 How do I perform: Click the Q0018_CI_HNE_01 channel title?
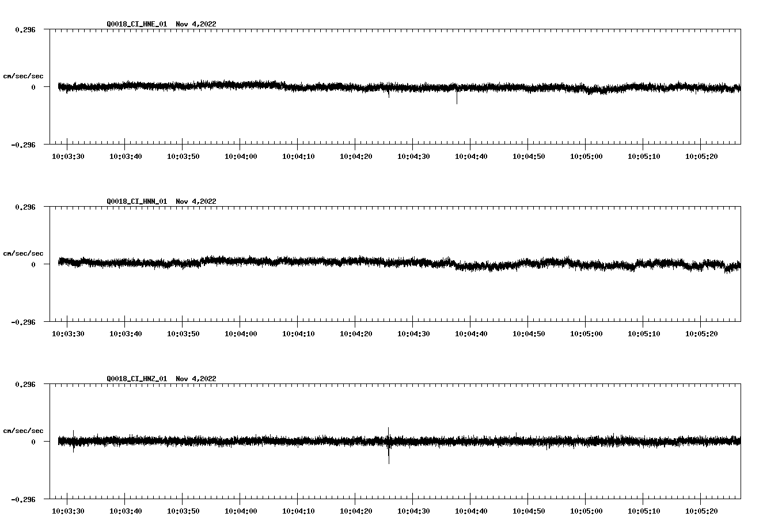click(x=136, y=24)
